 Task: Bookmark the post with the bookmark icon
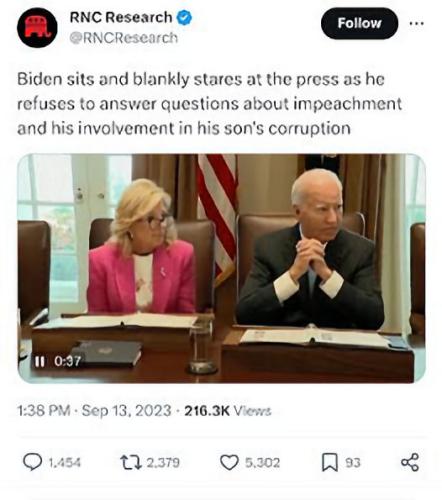tap(330, 463)
